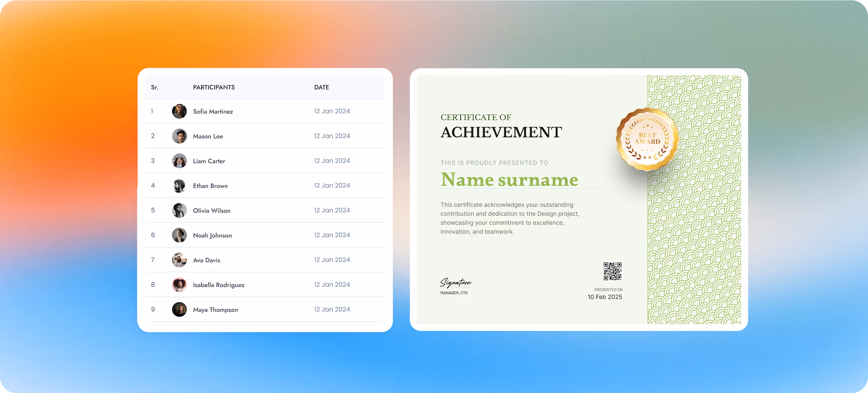Select the name Olivia Wilson
The image size is (868, 393).
coord(212,211)
